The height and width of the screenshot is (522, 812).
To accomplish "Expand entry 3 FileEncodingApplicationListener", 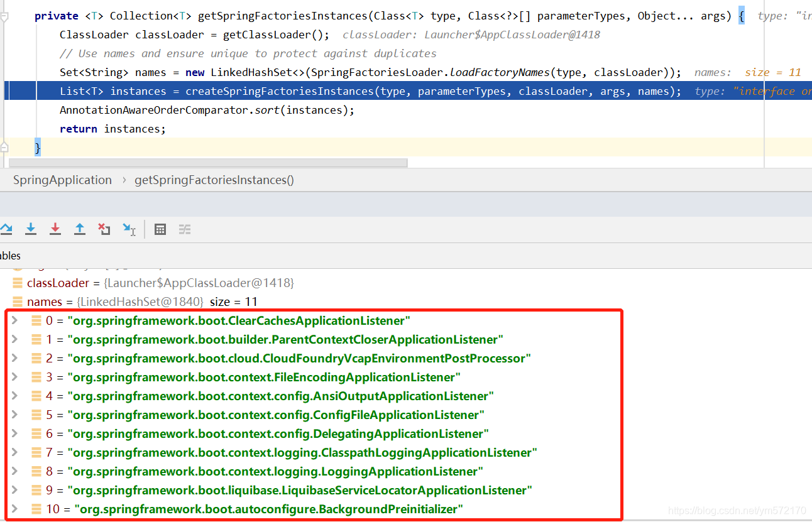I will [x=16, y=378].
